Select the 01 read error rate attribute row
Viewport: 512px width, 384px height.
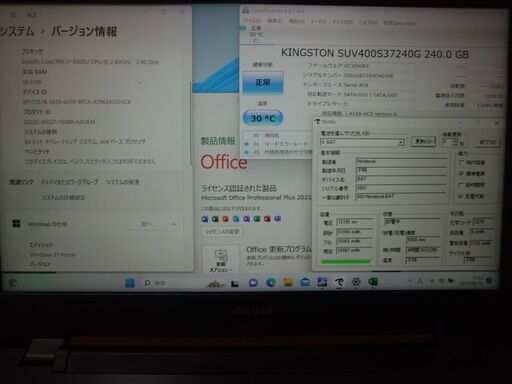(x=278, y=144)
